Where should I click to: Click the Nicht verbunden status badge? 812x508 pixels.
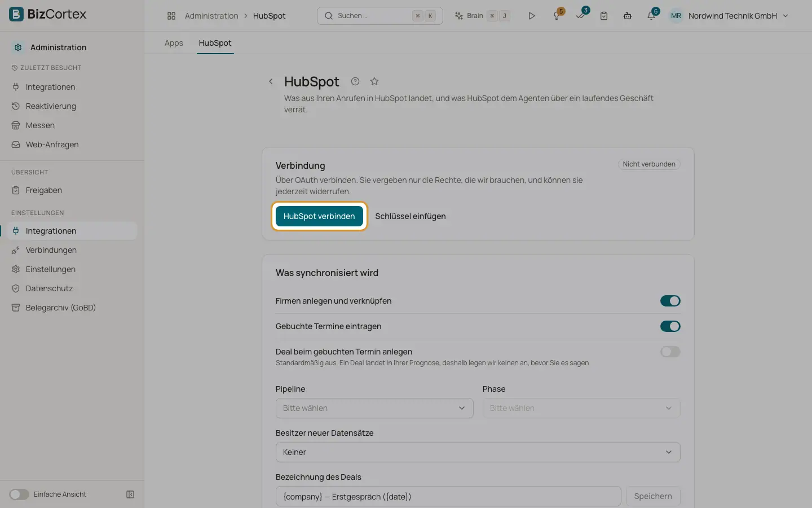tap(649, 164)
